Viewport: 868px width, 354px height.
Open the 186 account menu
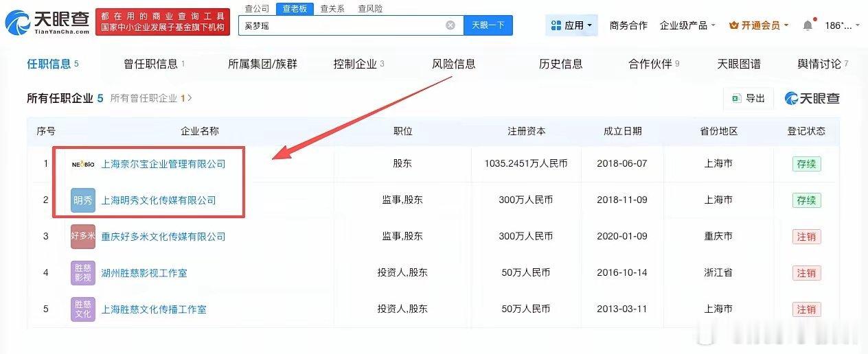pyautogui.click(x=842, y=25)
